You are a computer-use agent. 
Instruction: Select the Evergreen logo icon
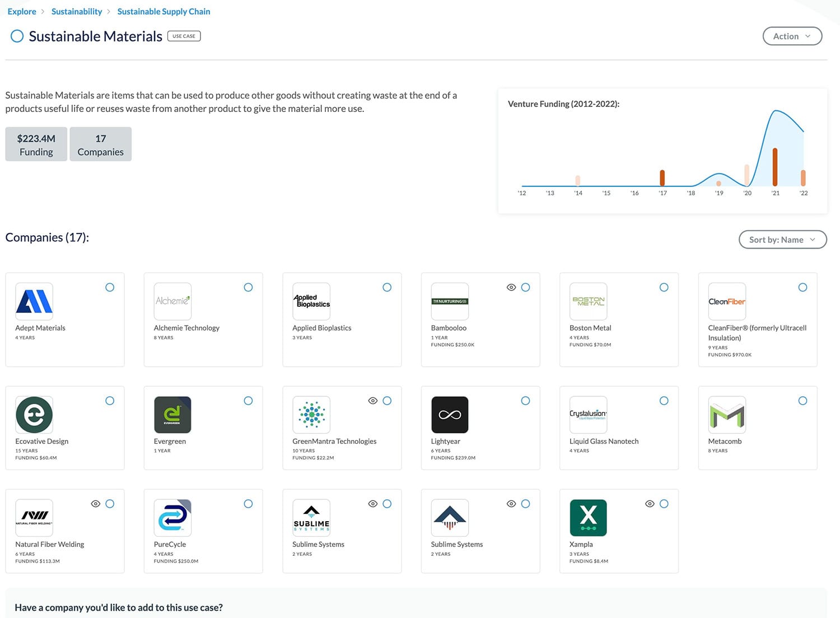pos(172,414)
